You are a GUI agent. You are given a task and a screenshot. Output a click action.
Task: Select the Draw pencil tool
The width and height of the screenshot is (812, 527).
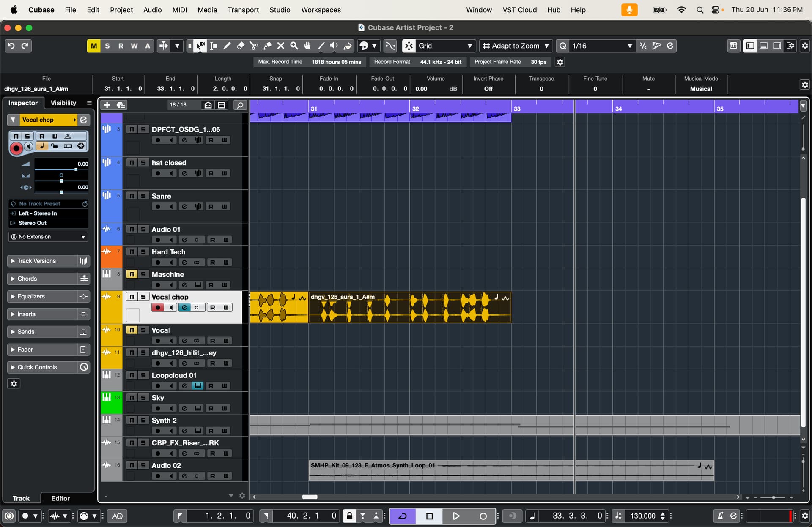(227, 46)
